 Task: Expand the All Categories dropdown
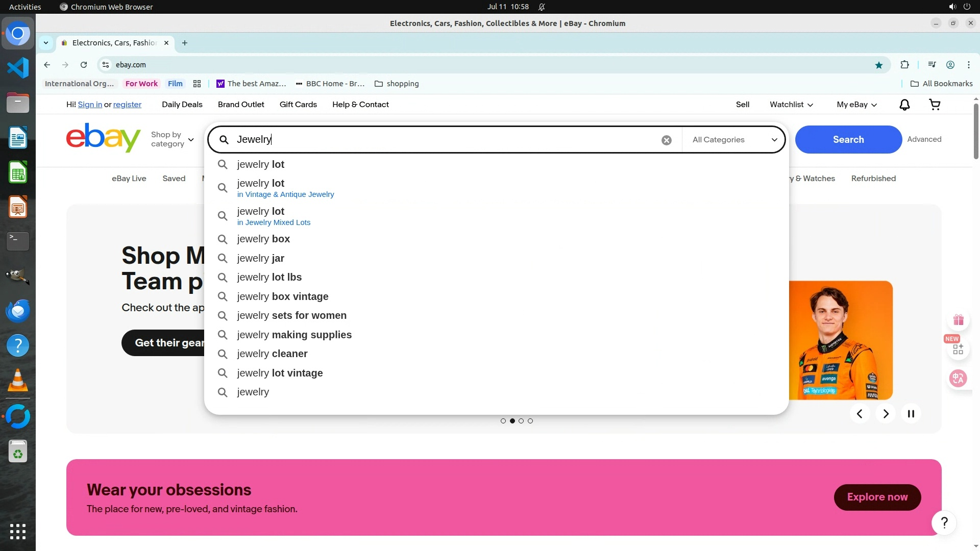point(734,140)
